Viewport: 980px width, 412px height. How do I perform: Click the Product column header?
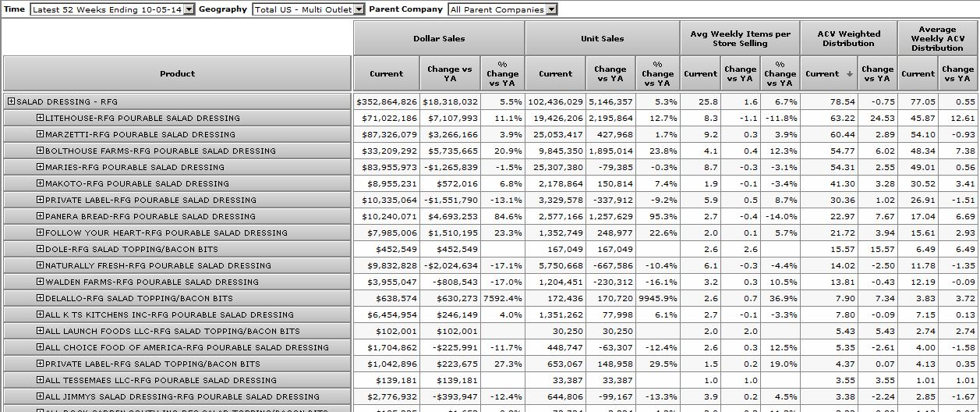[x=177, y=73]
